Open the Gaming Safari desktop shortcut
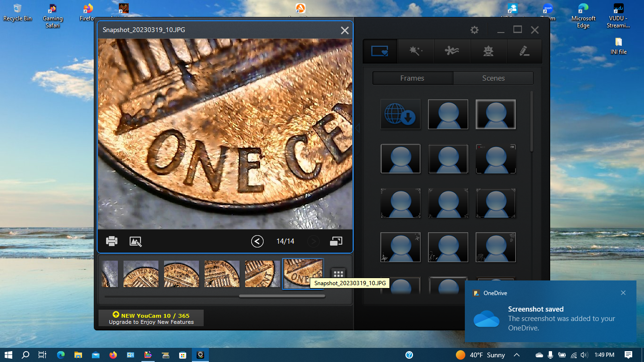Screen dimensions: 644x362 [x=53, y=16]
